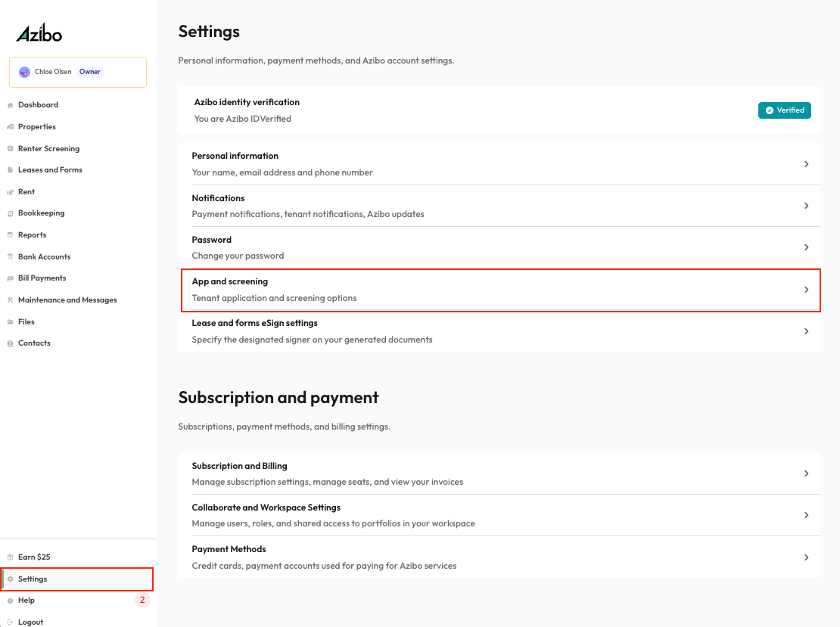Click the Reports icon in sidebar
The height and width of the screenshot is (627, 840).
click(x=10, y=235)
